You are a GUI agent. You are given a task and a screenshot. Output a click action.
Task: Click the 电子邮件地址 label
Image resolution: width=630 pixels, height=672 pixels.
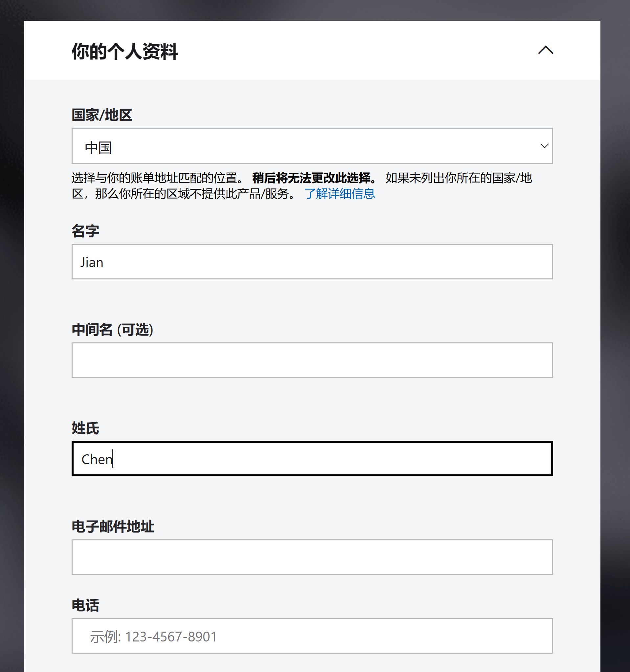113,527
